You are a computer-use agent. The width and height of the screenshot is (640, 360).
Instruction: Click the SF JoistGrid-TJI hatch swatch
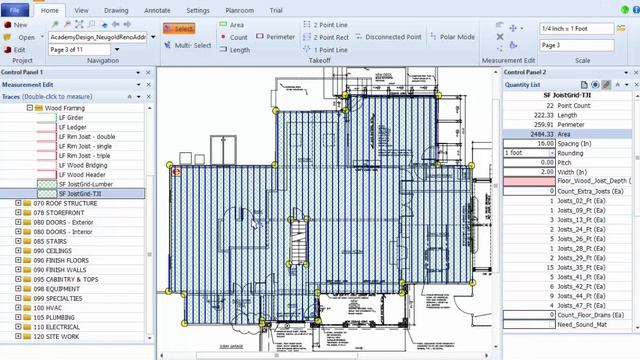pyautogui.click(x=47, y=193)
